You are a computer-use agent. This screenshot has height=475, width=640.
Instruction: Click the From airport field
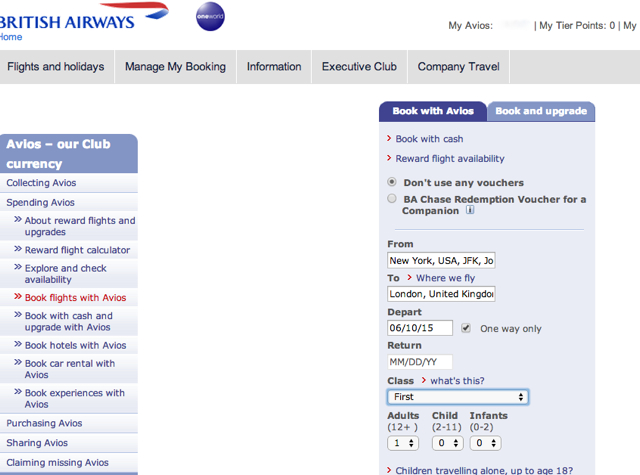pos(441,260)
